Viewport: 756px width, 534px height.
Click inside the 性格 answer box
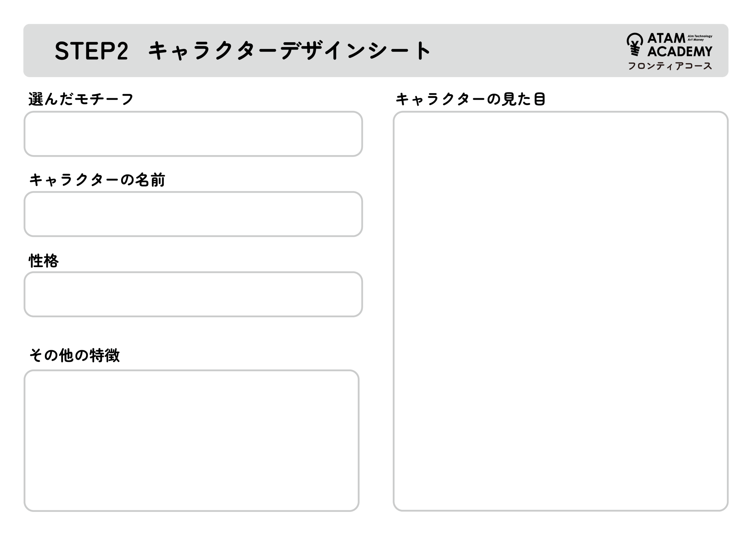click(193, 294)
